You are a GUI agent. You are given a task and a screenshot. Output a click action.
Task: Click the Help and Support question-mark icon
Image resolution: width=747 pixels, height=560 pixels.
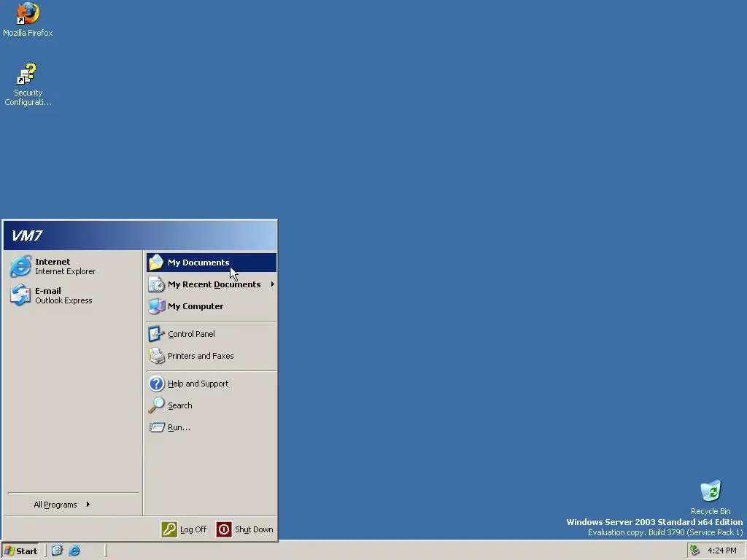[156, 384]
